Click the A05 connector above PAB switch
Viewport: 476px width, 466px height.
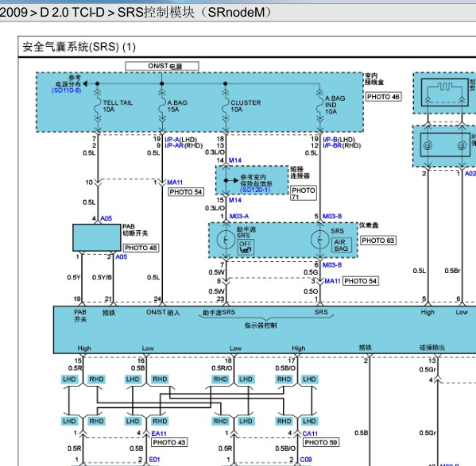(106, 218)
